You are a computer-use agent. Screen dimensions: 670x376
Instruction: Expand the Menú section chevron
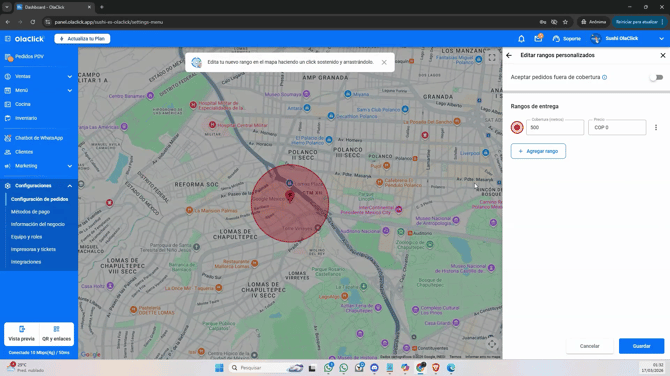70,91
